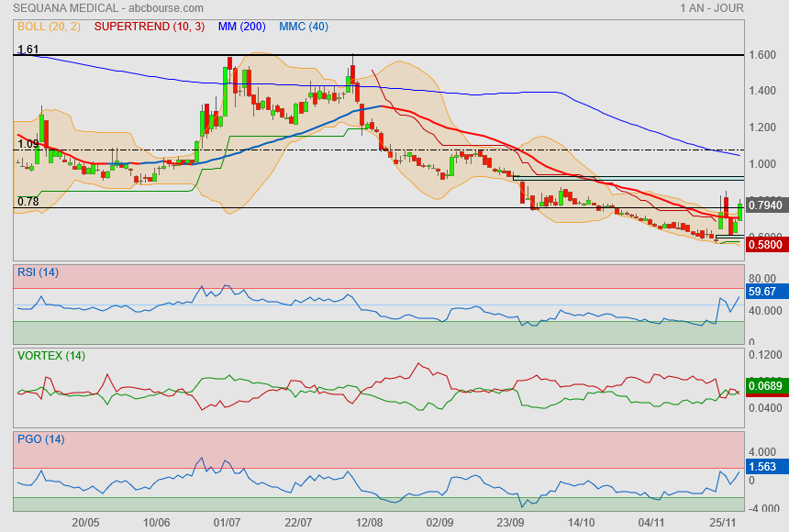Click the current price tag 0.7940
Viewport: 789px width, 532px height.
pyautogui.click(x=767, y=205)
